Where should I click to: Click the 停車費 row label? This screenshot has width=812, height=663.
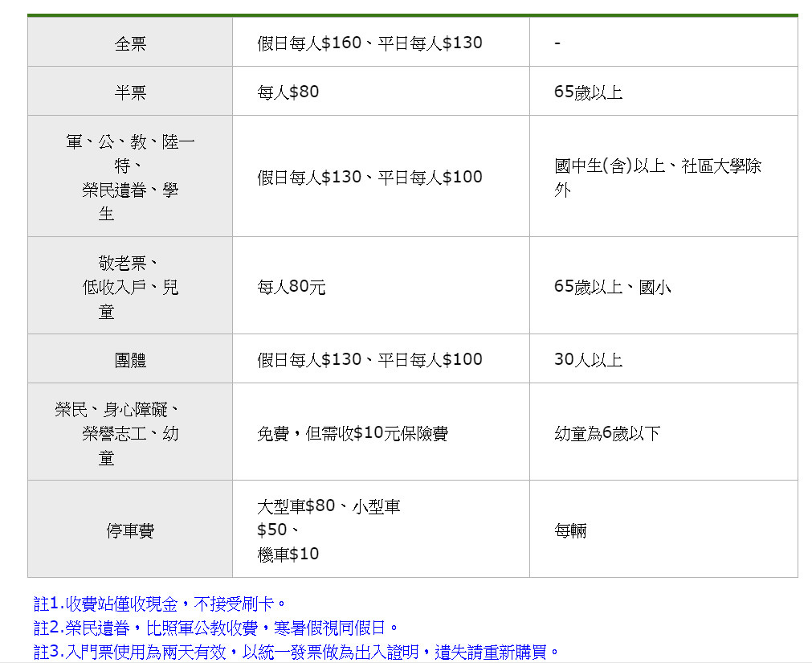pyautogui.click(x=129, y=529)
